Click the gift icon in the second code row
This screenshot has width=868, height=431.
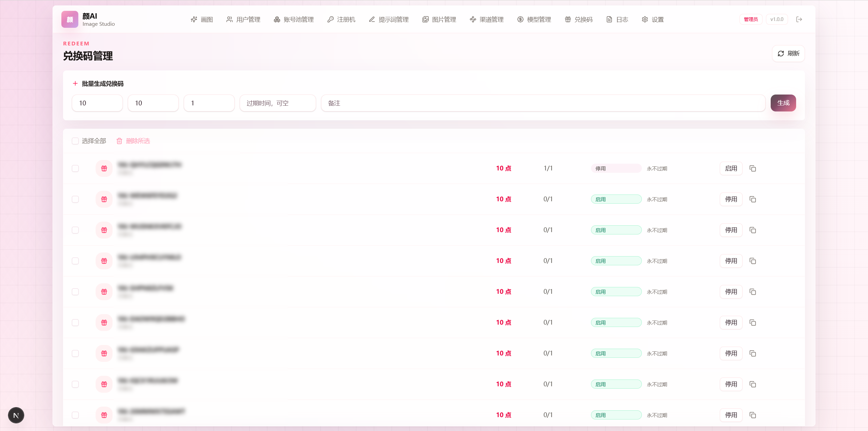(x=104, y=199)
